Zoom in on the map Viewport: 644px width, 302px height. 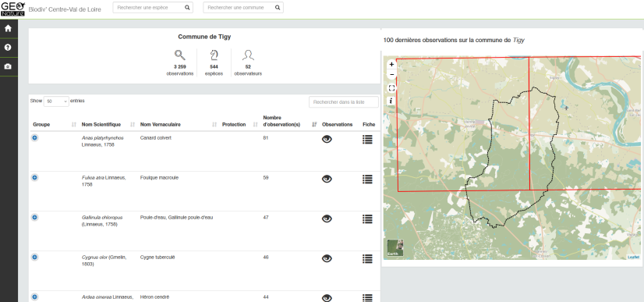pos(391,64)
